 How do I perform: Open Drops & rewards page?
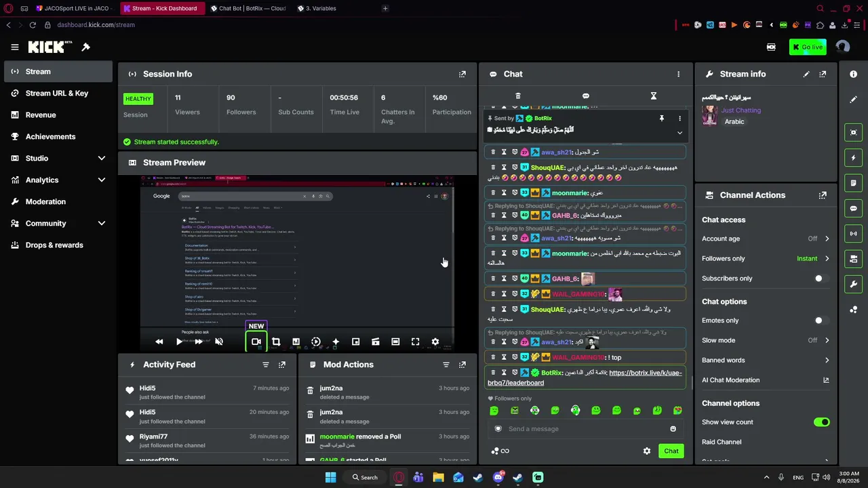58,245
